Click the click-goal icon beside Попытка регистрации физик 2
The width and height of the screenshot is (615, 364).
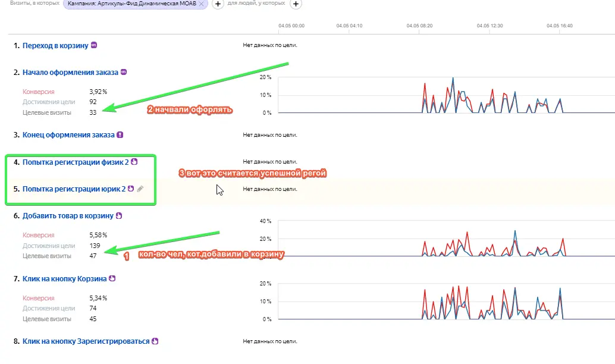click(134, 162)
